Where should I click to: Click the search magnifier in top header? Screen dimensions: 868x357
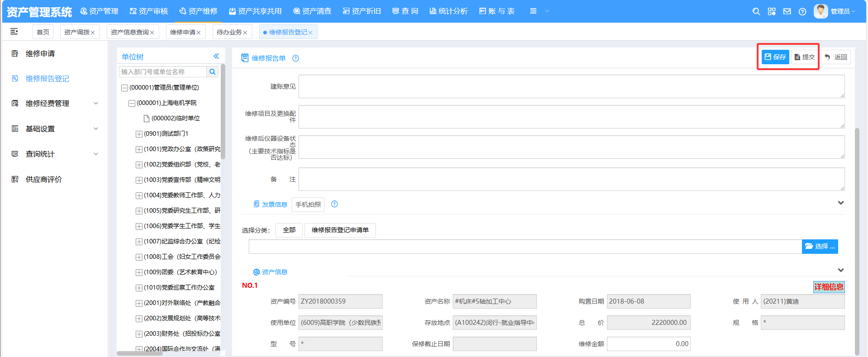[756, 11]
